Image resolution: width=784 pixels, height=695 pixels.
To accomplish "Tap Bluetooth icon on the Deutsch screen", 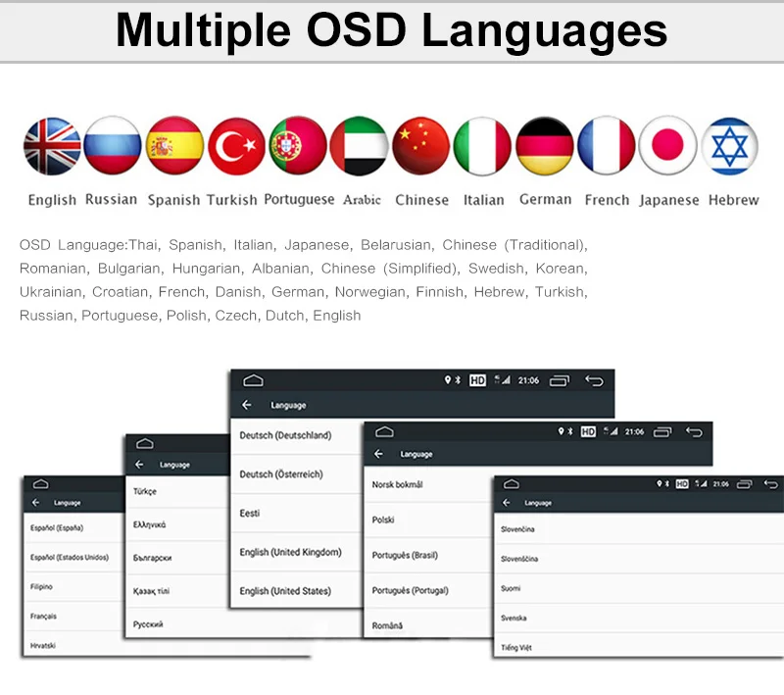I will [x=458, y=380].
